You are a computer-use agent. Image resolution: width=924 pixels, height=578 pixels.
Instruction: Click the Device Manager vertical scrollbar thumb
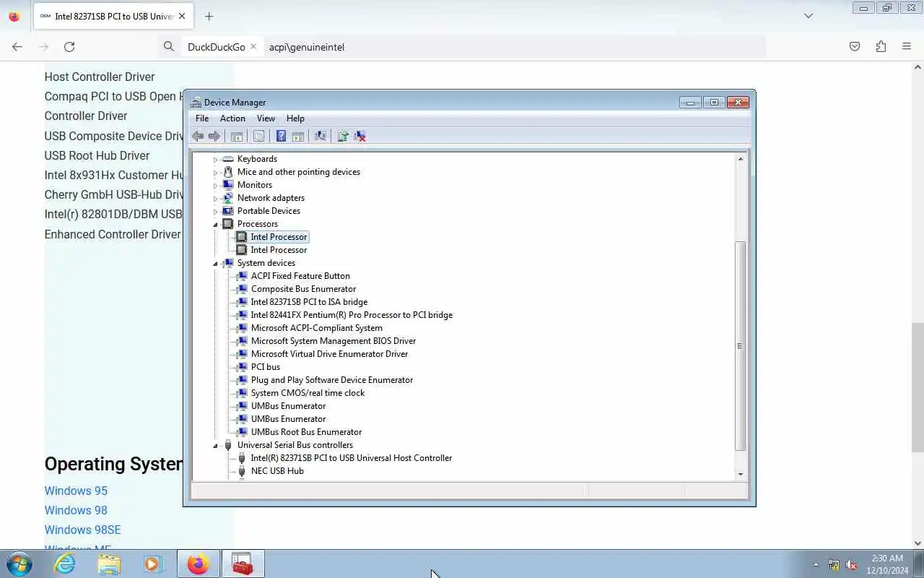740,347
